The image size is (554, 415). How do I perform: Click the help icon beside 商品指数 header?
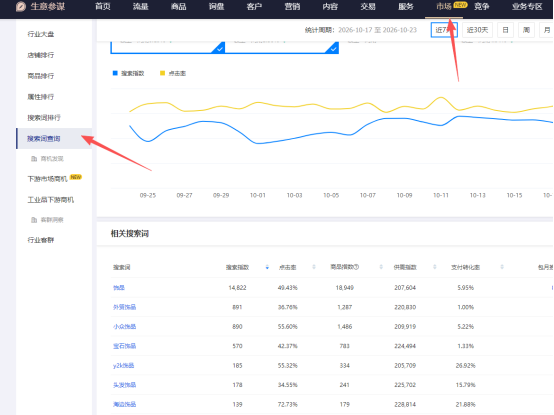356,267
